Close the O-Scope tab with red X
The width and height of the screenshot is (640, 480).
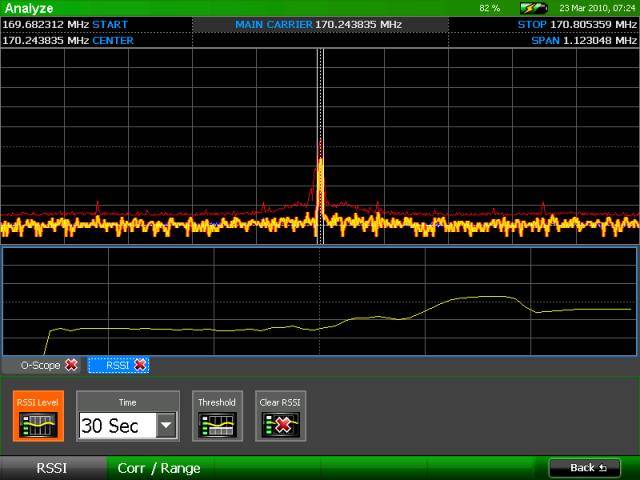[71, 365]
